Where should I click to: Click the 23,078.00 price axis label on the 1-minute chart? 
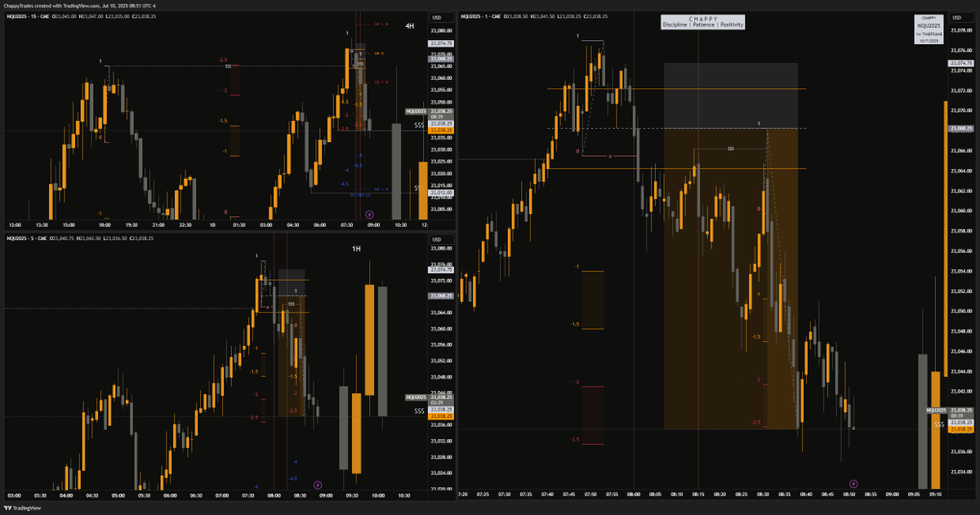pyautogui.click(x=961, y=31)
